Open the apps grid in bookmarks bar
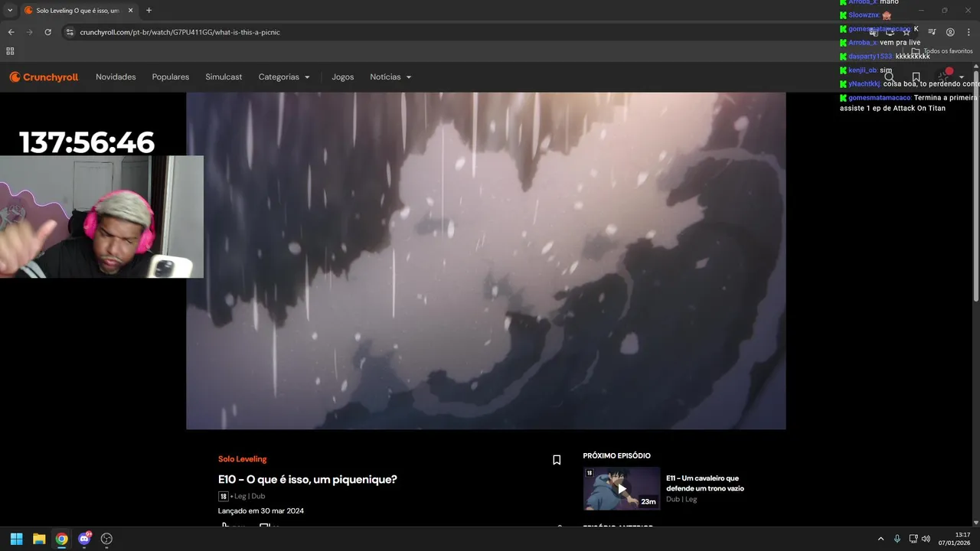 click(10, 51)
